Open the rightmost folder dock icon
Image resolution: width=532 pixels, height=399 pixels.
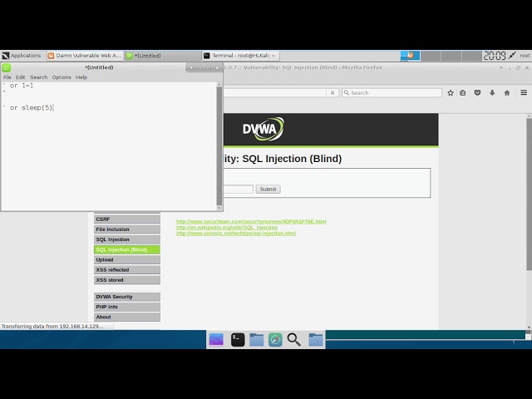[x=316, y=340]
